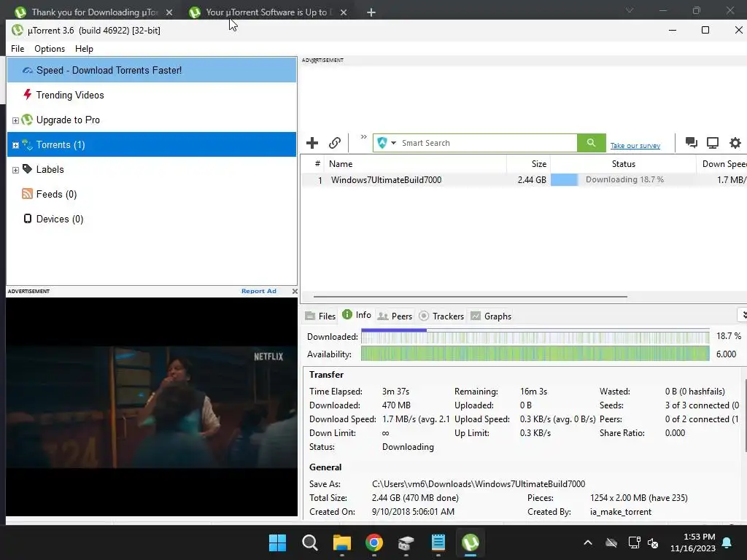The width and height of the screenshot is (747, 560).
Task: Open Google Chrome from taskbar
Action: click(374, 542)
